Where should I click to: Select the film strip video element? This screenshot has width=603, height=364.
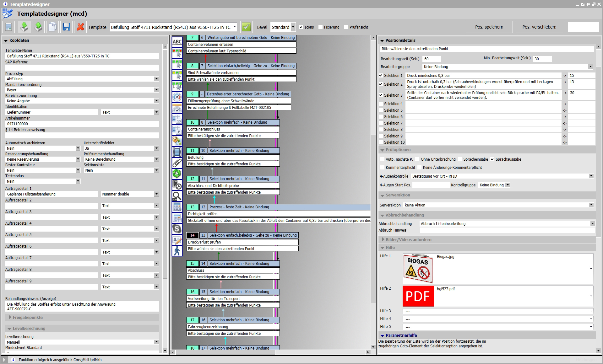(x=177, y=152)
